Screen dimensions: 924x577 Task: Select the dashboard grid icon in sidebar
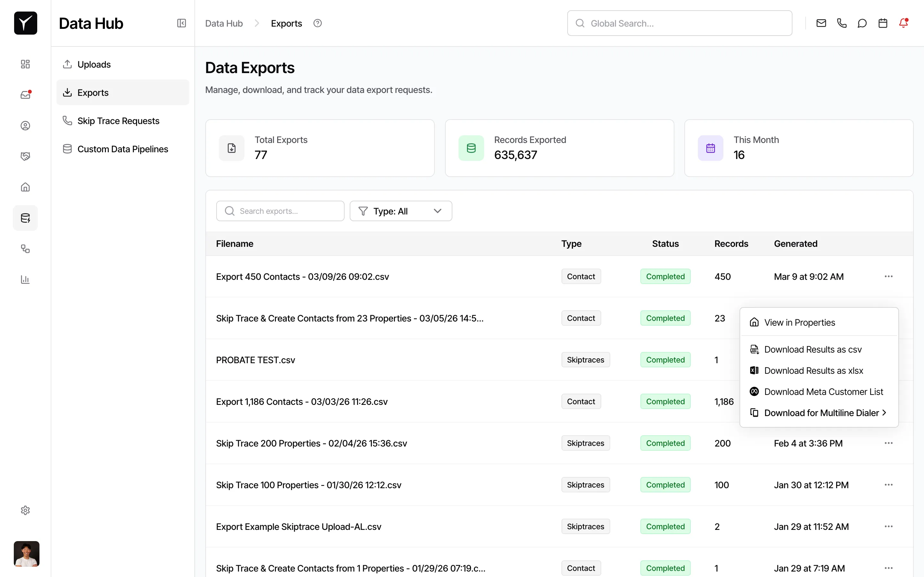pyautogui.click(x=25, y=64)
